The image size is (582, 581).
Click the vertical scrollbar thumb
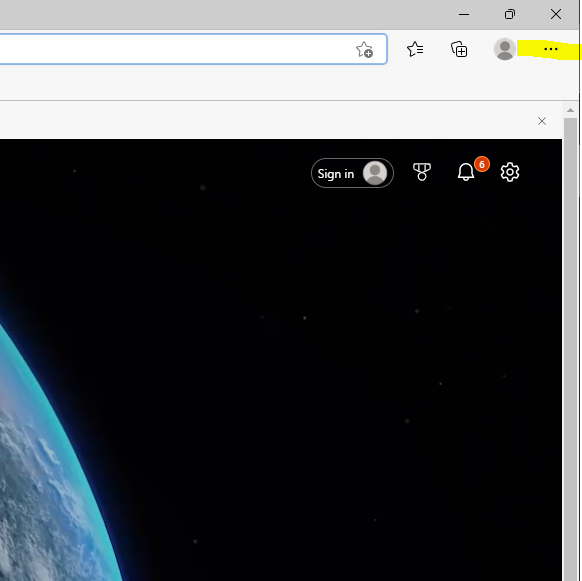[570, 349]
